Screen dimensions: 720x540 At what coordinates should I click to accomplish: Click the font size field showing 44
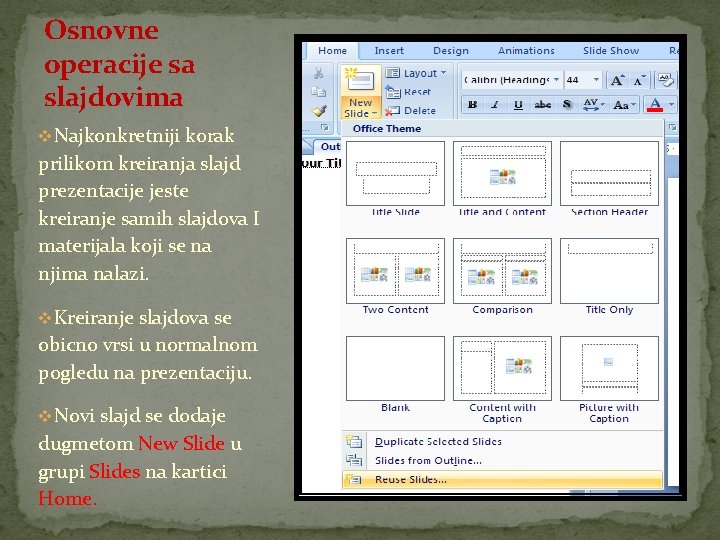tap(578, 80)
